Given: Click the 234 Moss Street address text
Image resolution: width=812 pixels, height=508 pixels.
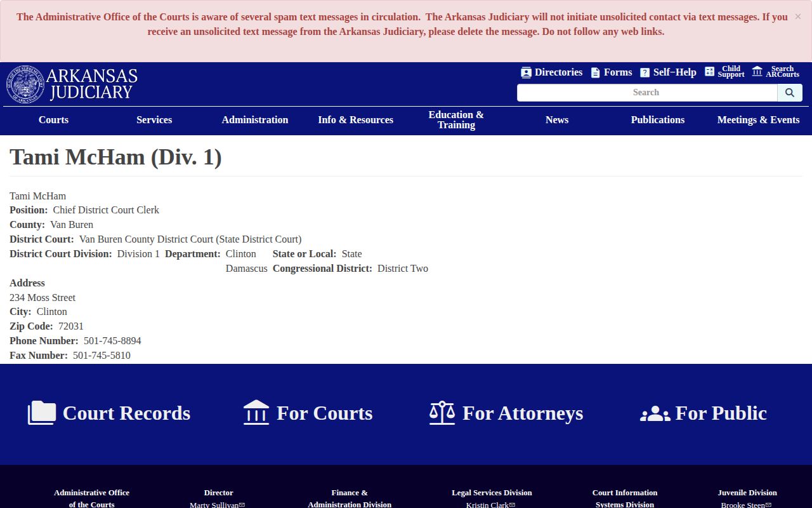Looking at the screenshot, I should coord(43,298).
